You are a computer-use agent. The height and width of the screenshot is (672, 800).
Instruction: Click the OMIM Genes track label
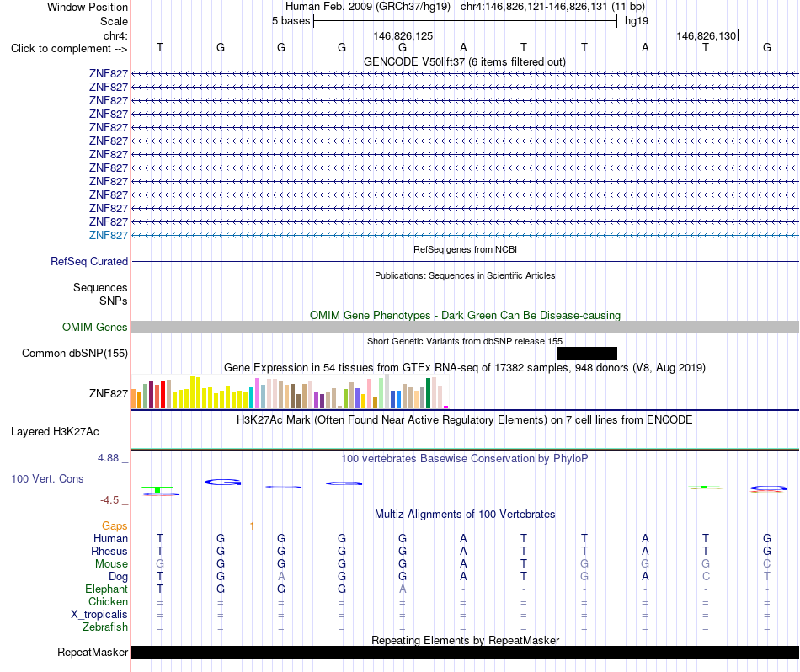[94, 327]
